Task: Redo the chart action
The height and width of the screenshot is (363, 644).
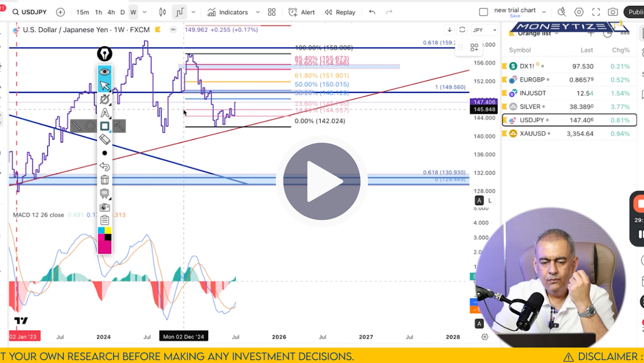Action: click(x=389, y=12)
